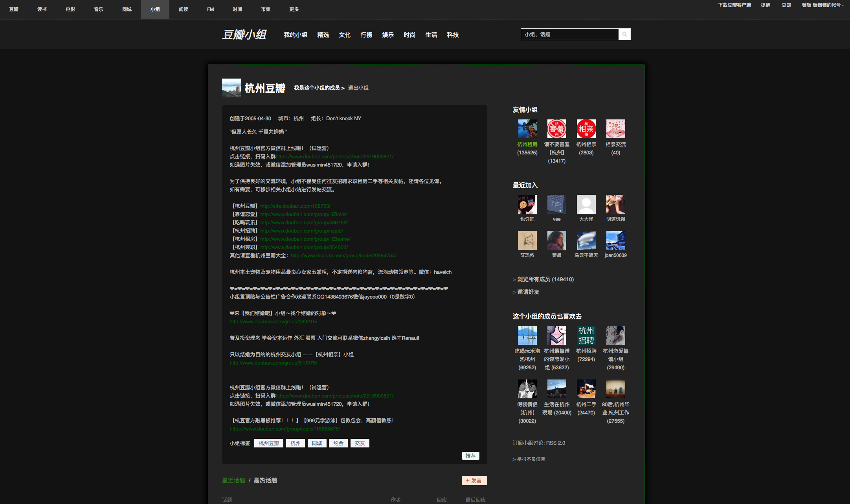View member 也许吧 avatar

pyautogui.click(x=527, y=204)
